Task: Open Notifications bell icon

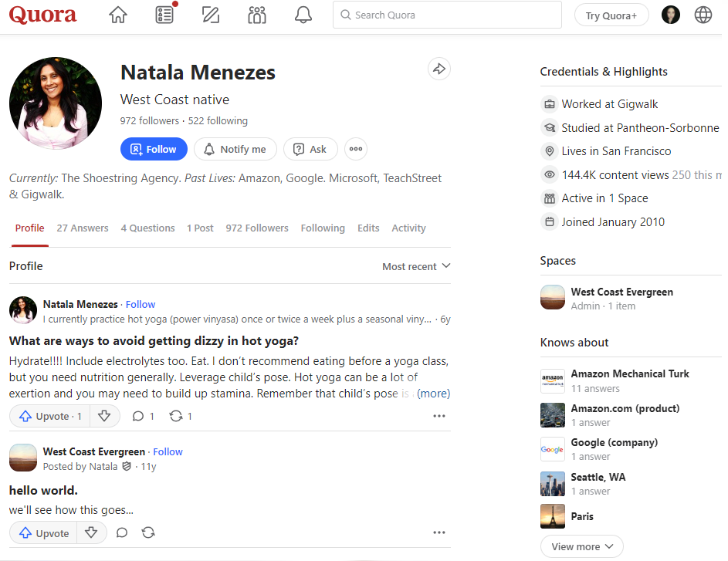Action: pyautogui.click(x=303, y=15)
